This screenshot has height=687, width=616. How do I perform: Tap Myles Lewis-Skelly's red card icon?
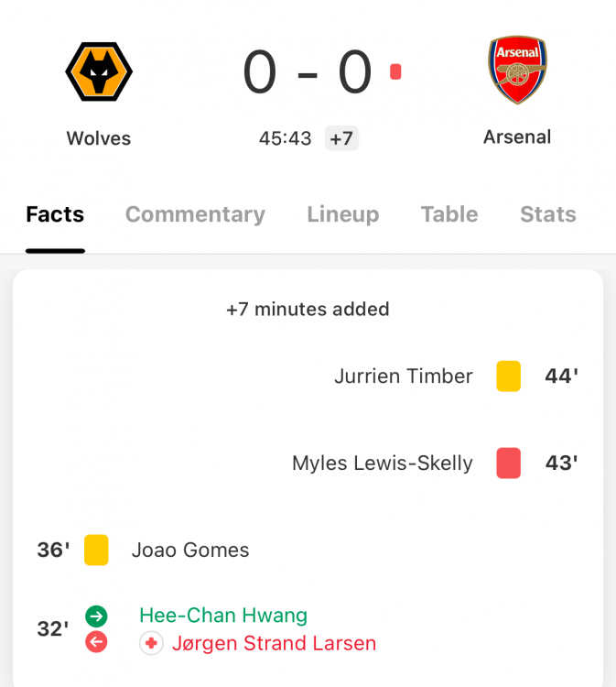(509, 463)
